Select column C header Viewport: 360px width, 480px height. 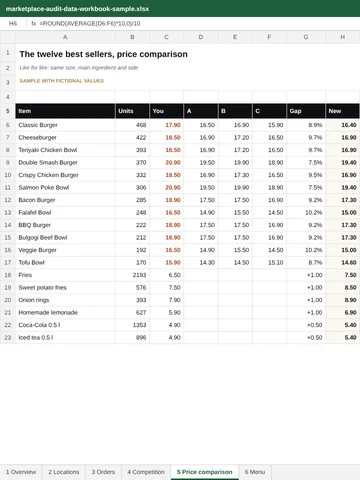pos(166,37)
